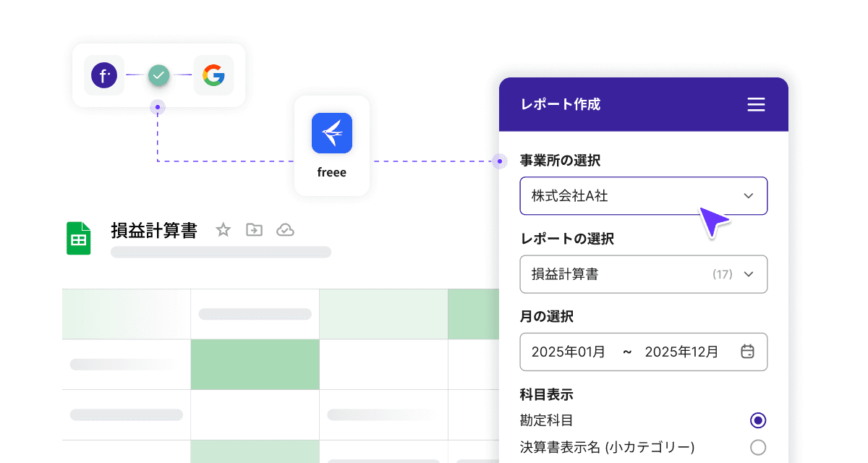Click the start month 2025年01月
Image resolution: width=868 pixels, height=463 pixels.
[568, 352]
